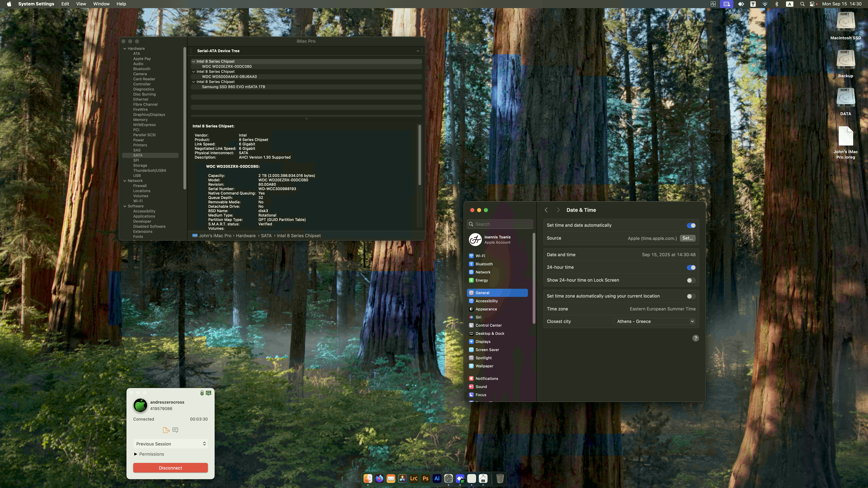Select Wallpaper in System Settings sidebar

coord(484,366)
